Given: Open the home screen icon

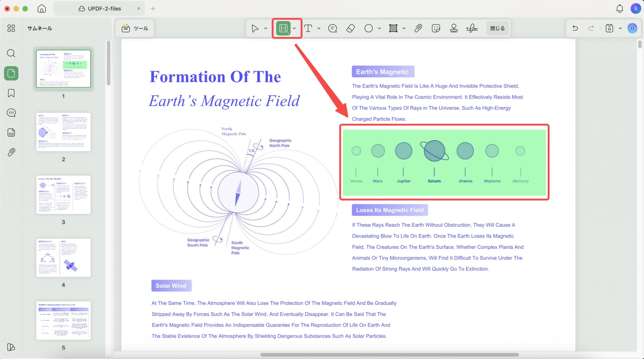Looking at the screenshot, I should pyautogui.click(x=42, y=9).
